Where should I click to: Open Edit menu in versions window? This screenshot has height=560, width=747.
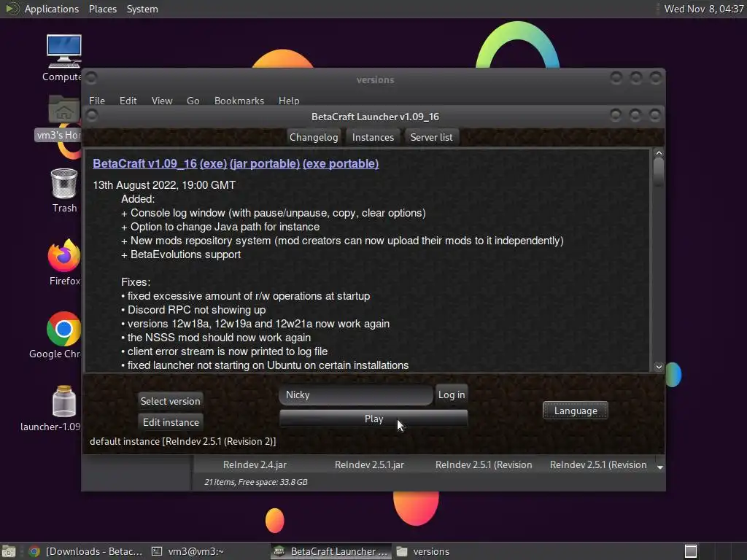pos(128,101)
